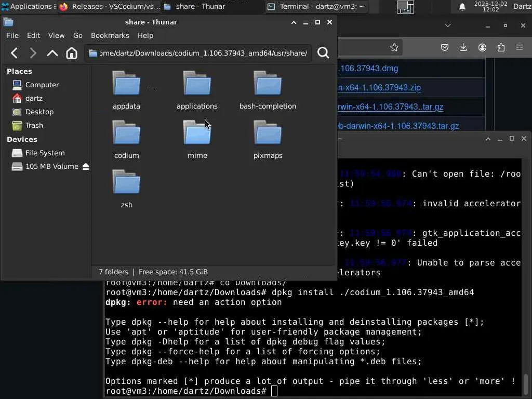
Task: Select dartz home in sidebar
Action: click(x=34, y=98)
